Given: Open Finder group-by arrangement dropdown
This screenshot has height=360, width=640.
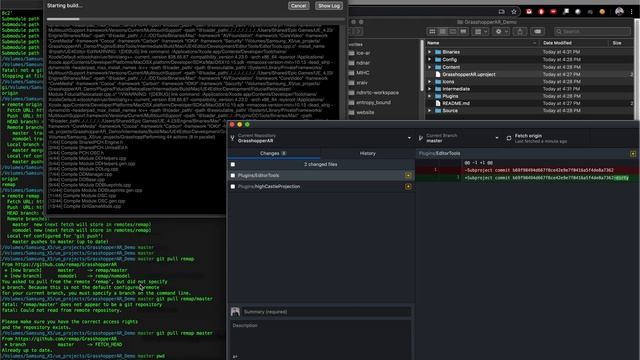Looking at the screenshot, I should [480, 31].
